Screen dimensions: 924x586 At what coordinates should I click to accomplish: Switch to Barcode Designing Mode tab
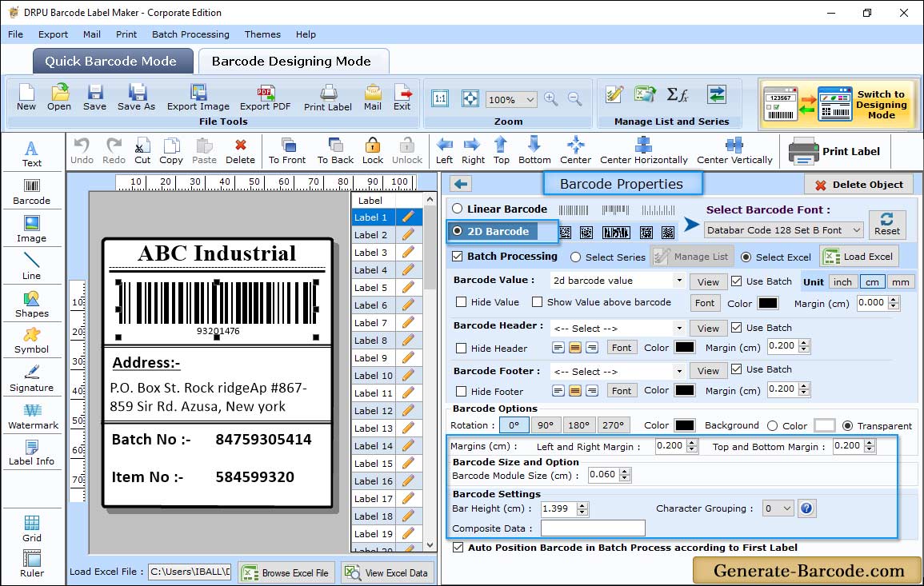pos(294,62)
